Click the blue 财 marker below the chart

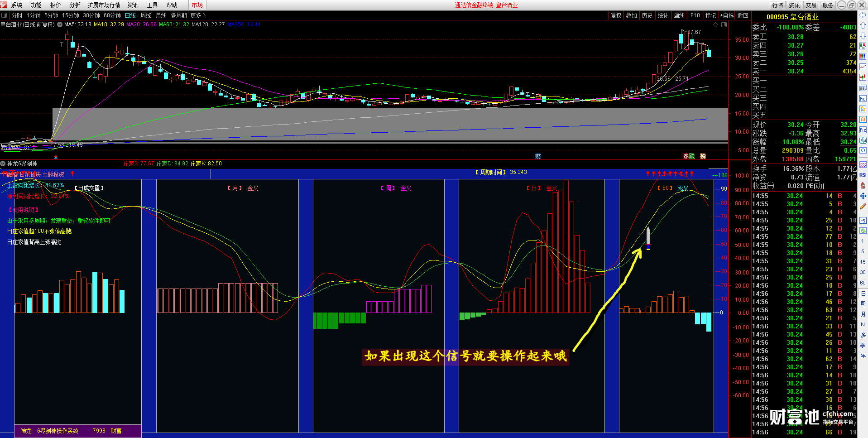coord(538,156)
